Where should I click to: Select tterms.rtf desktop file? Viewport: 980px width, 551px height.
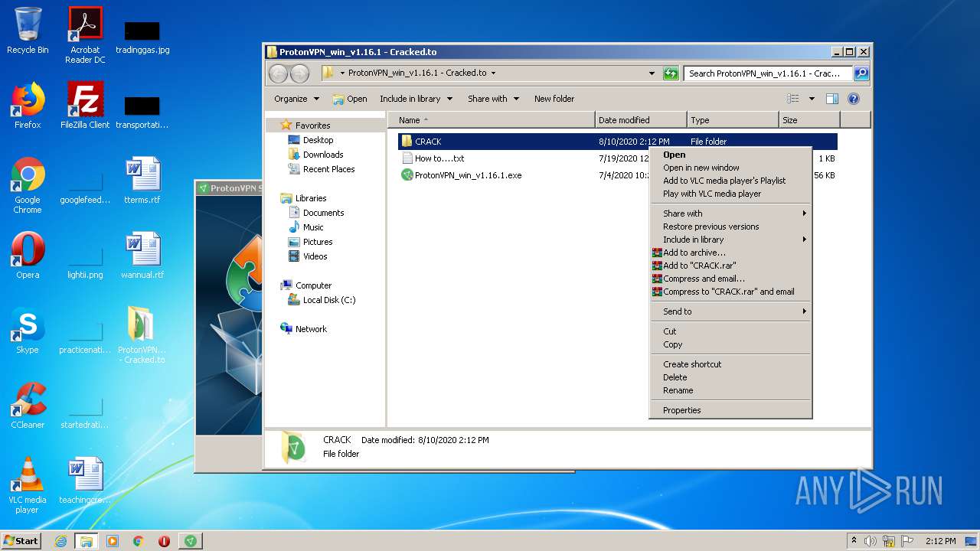tap(142, 180)
